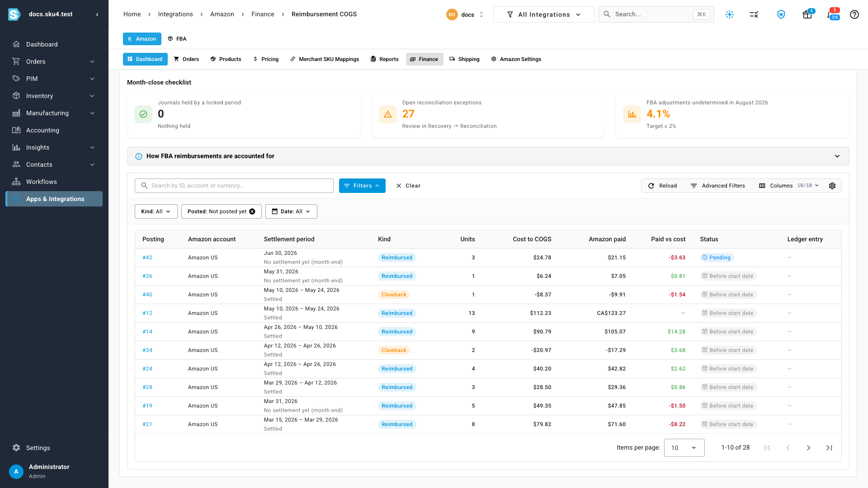Image resolution: width=868 pixels, height=488 pixels.
Task: Switch to the Reports tab
Action: [x=384, y=59]
